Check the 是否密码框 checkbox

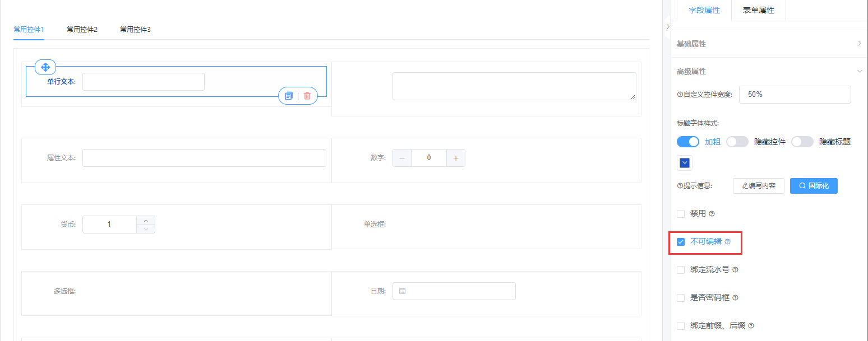681,298
